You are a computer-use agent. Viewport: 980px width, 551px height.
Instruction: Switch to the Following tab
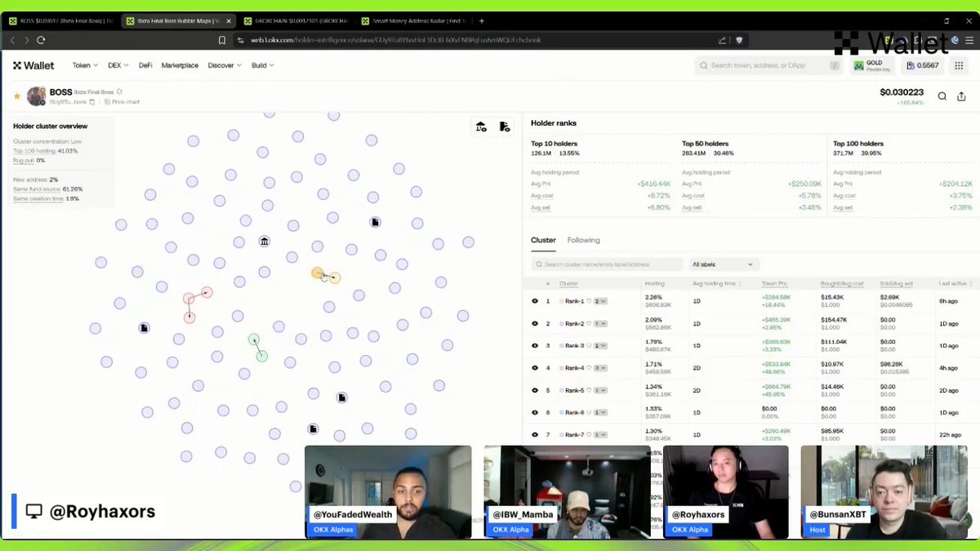[583, 240]
